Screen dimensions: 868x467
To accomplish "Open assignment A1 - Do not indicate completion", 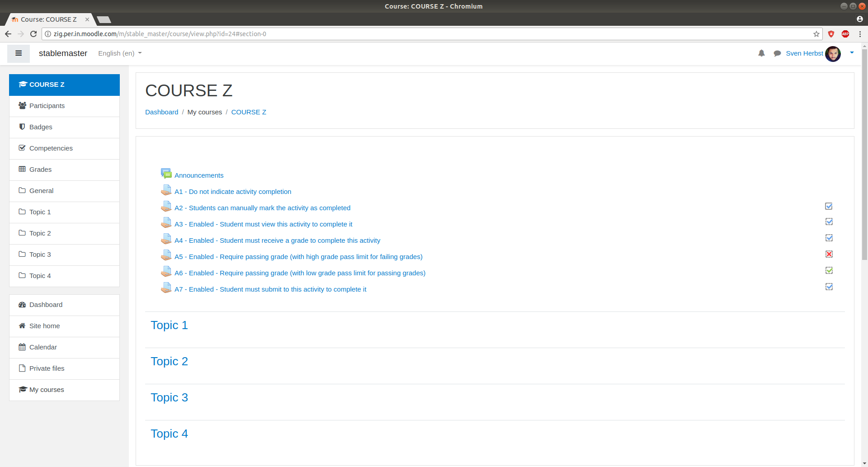I will pyautogui.click(x=233, y=192).
